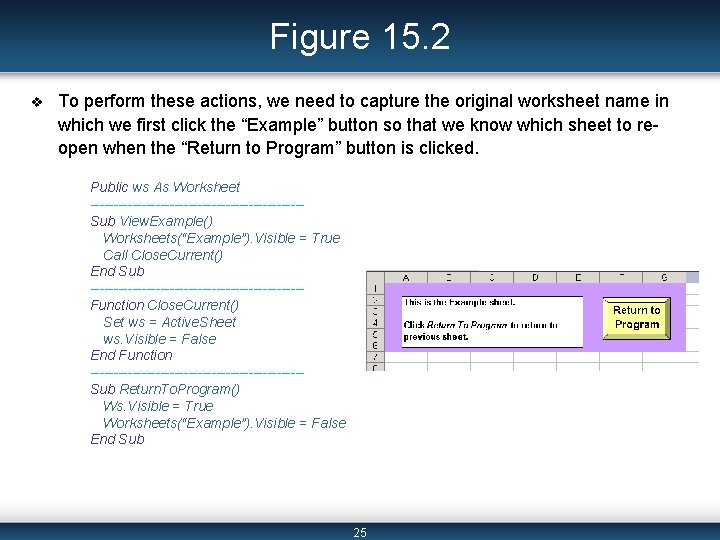The width and height of the screenshot is (720, 540).
Task: Click the code line 'Call CloseCurrent()'
Action: tap(163, 255)
